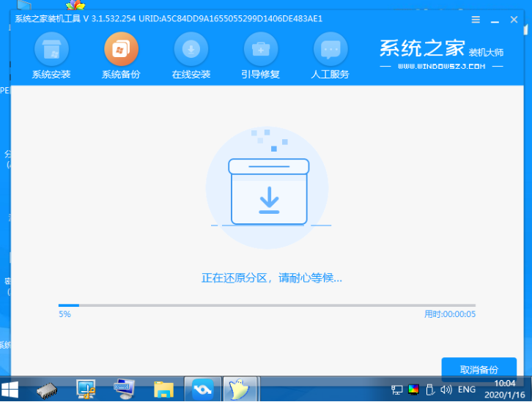Open the volume control in system tray
This screenshot has height=402, width=532.
446,390
